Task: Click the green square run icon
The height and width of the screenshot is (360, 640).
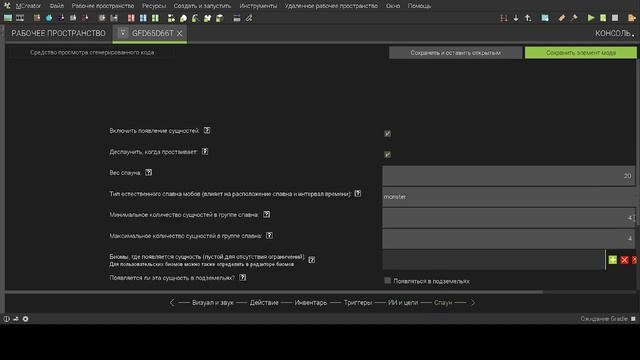Action: [603, 18]
